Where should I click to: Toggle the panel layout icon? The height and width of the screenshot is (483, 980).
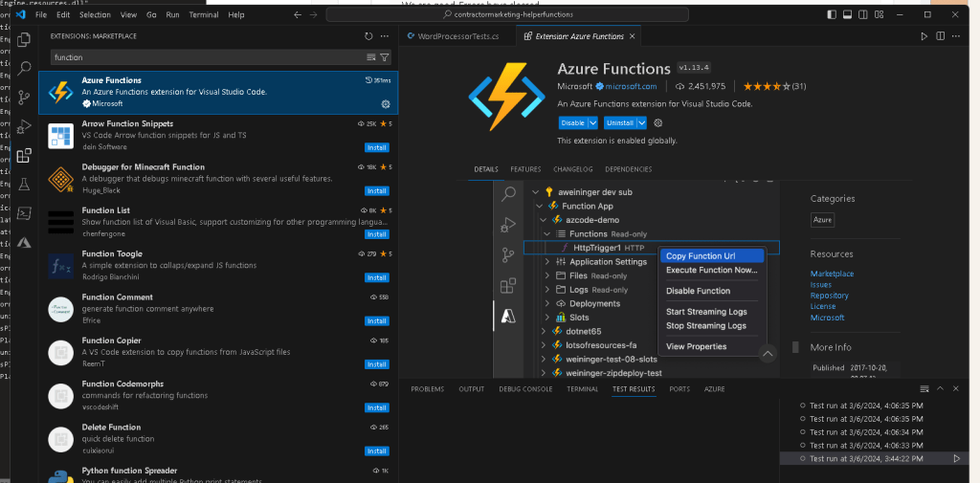(x=847, y=14)
